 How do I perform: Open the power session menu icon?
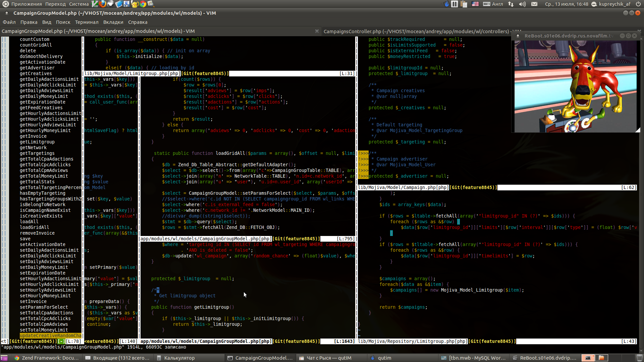coord(638,4)
